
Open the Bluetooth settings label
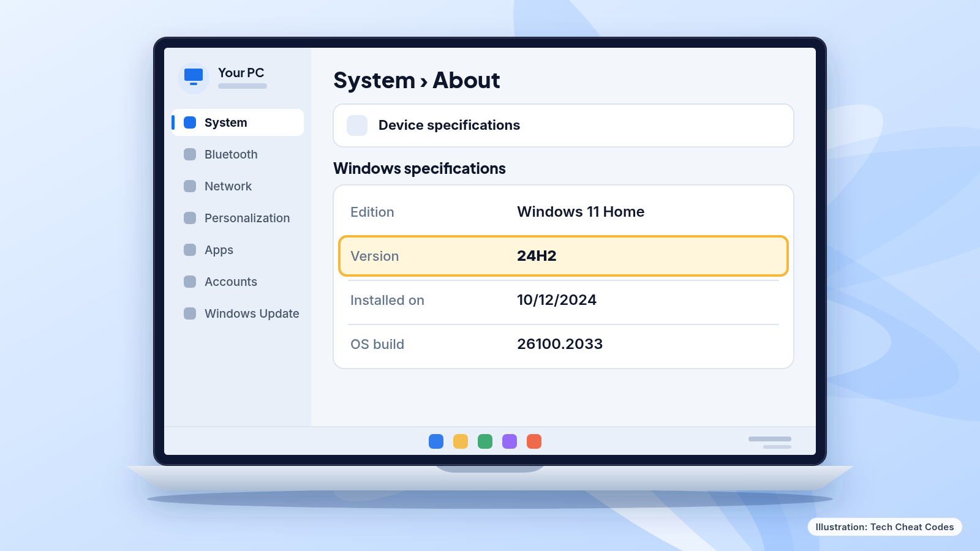point(231,154)
